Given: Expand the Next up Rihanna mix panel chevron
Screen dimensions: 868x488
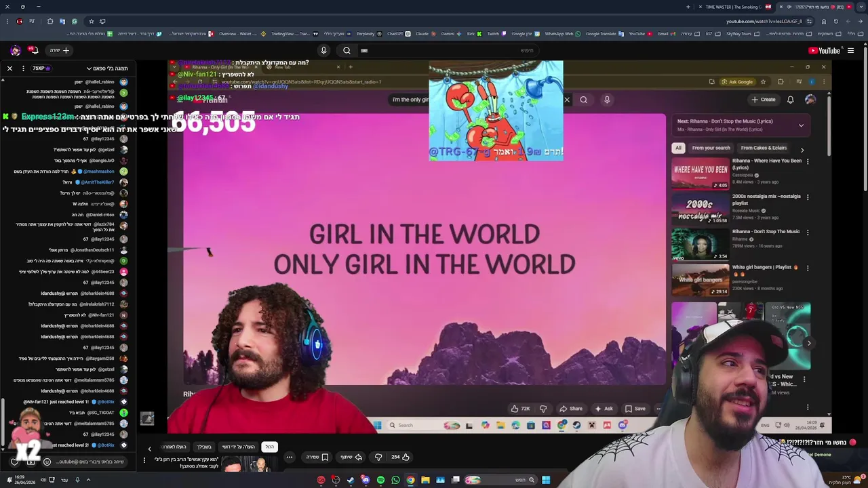Looking at the screenshot, I should [801, 125].
